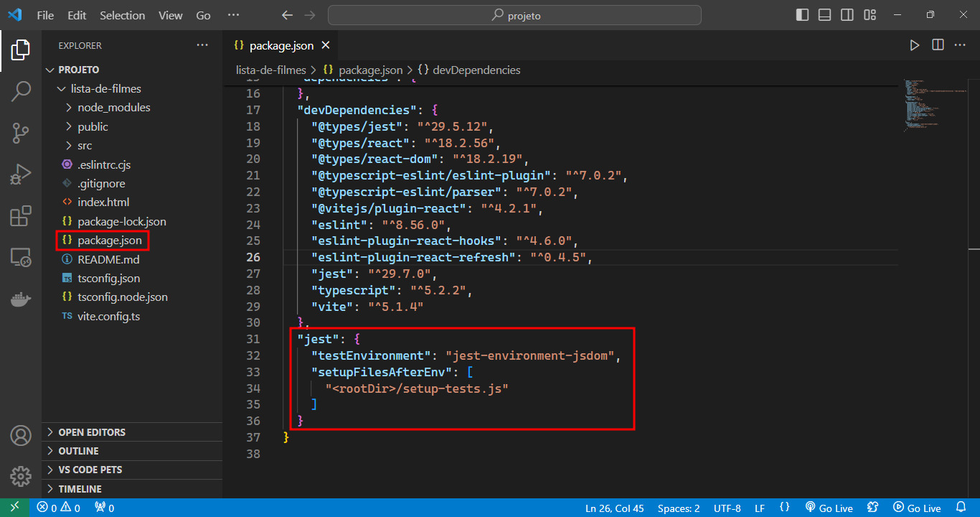Open the Search view in activity bar
This screenshot has width=980, height=517.
21,91
